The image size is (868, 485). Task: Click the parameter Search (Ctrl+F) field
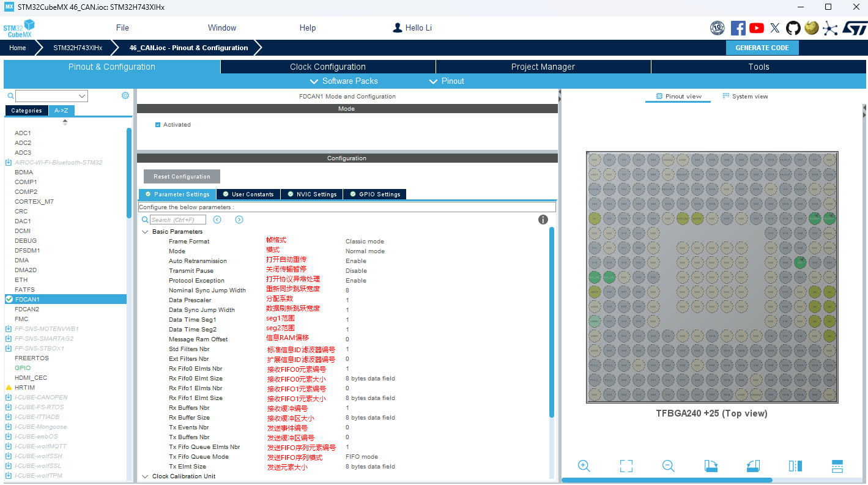click(178, 220)
